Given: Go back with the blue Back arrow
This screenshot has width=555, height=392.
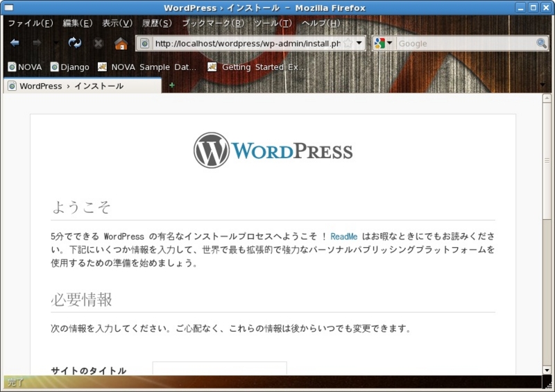Looking at the screenshot, I should (15, 43).
